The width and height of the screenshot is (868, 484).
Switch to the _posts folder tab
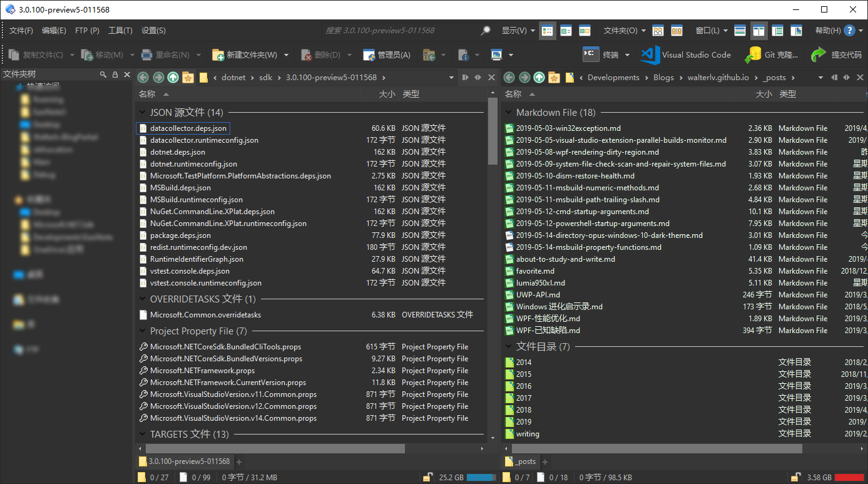coord(521,461)
